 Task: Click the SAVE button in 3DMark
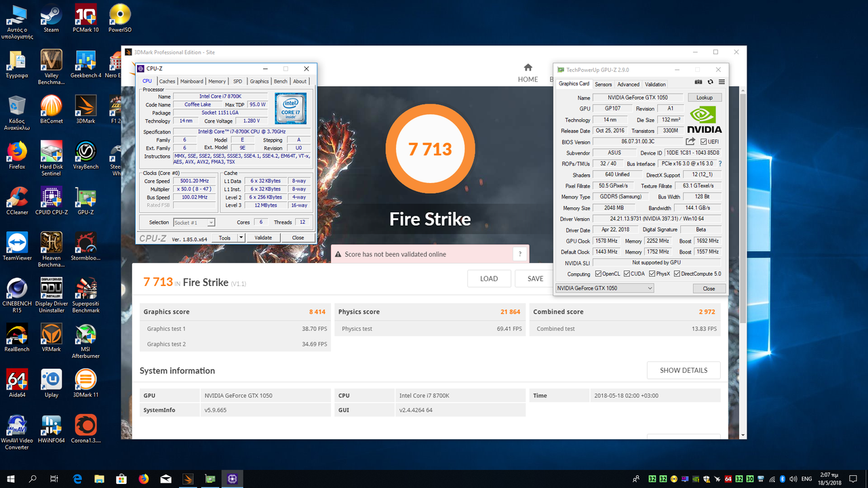click(x=535, y=279)
